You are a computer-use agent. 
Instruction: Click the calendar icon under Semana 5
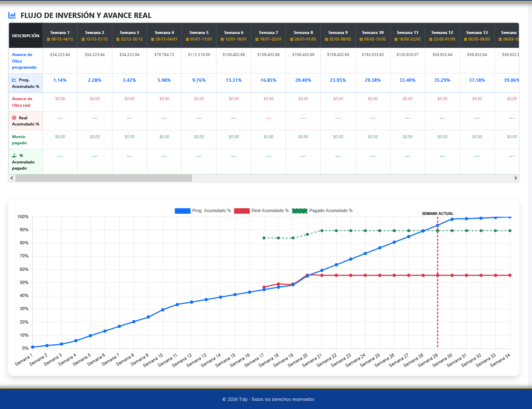pyautogui.click(x=188, y=40)
